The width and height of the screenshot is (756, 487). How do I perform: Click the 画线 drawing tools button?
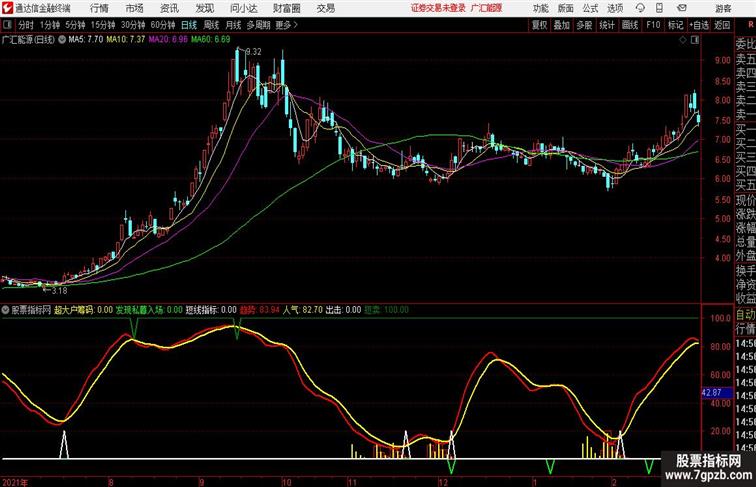[x=630, y=25]
